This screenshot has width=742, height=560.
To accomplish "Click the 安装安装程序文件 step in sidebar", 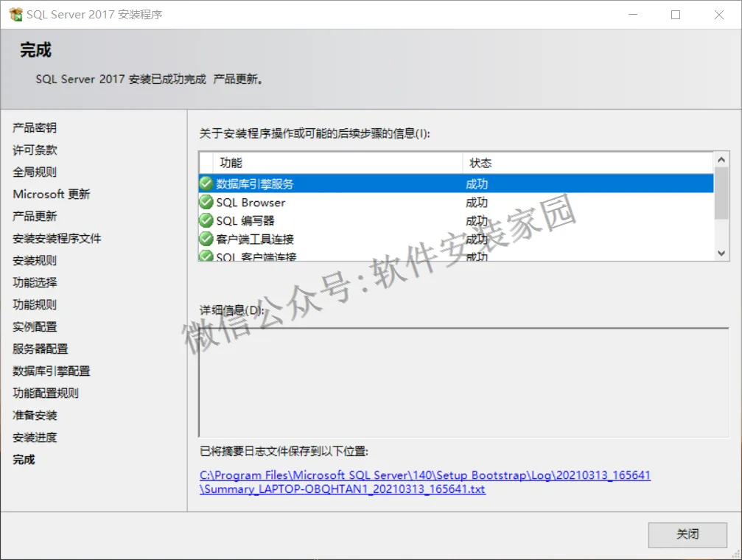I will (57, 238).
